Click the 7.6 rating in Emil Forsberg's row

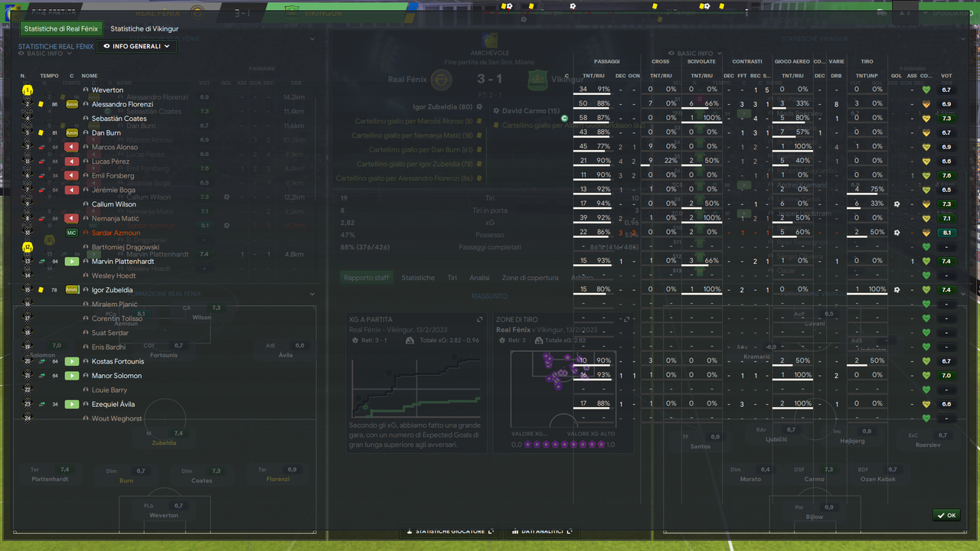pyautogui.click(x=946, y=176)
